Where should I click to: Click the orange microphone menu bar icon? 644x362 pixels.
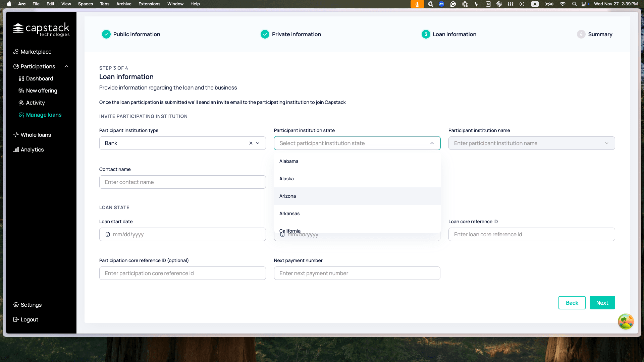[417, 4]
